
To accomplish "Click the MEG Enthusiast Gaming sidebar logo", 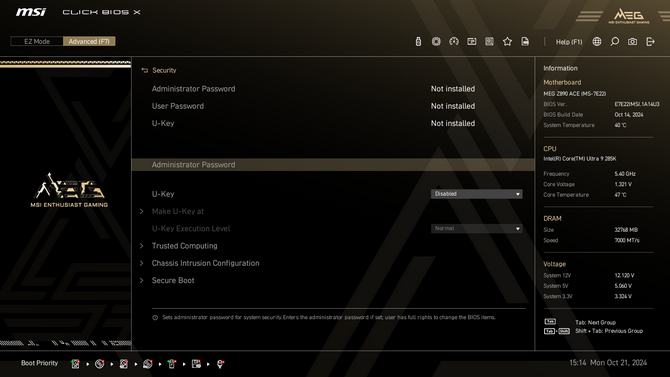I will point(69,191).
